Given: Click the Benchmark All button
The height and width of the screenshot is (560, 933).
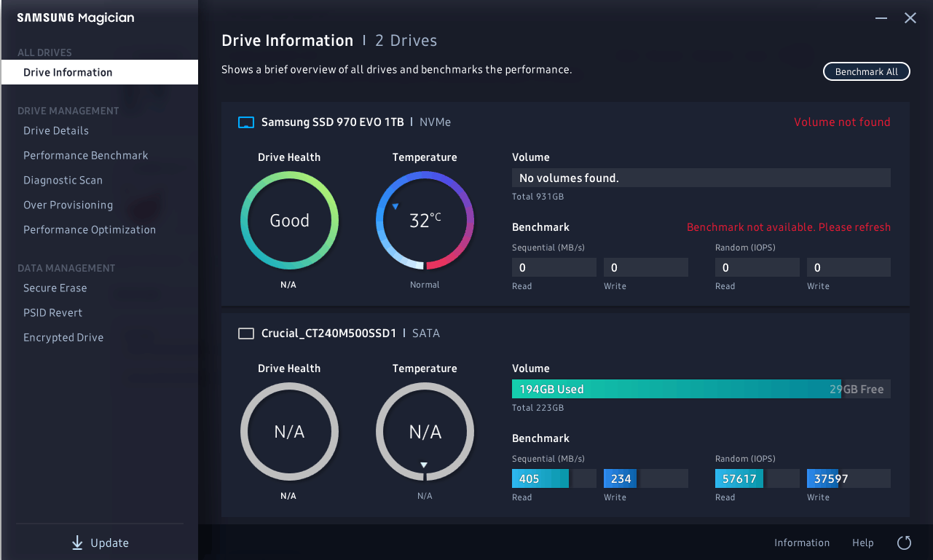Looking at the screenshot, I should (x=867, y=71).
